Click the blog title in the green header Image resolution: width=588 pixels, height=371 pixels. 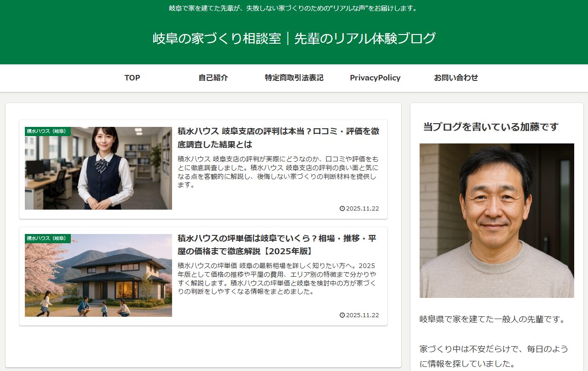[x=294, y=39]
